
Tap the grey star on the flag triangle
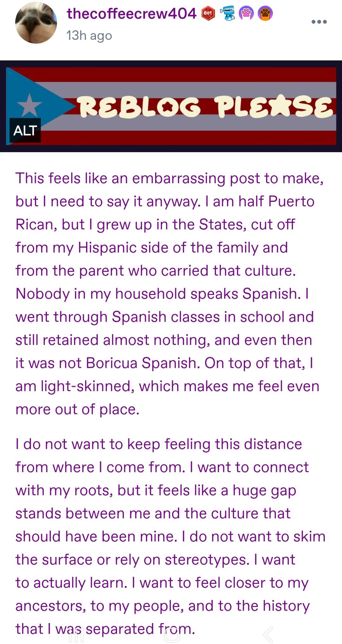pyautogui.click(x=29, y=105)
